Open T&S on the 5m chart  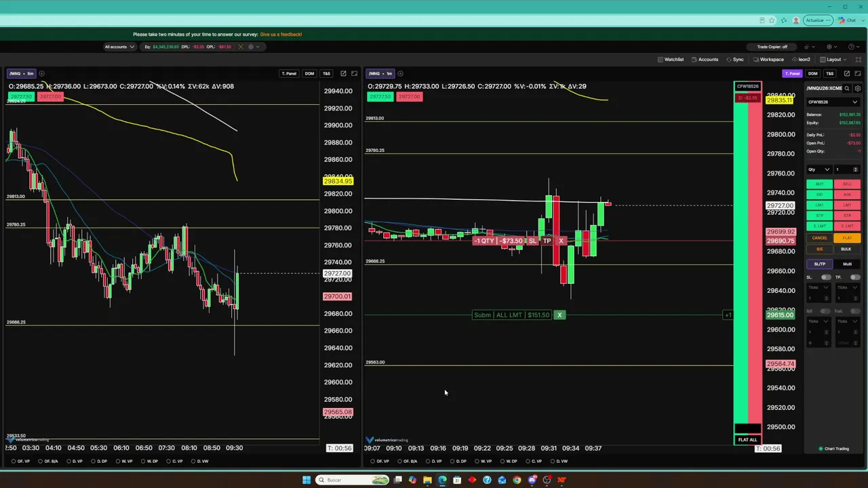point(326,73)
